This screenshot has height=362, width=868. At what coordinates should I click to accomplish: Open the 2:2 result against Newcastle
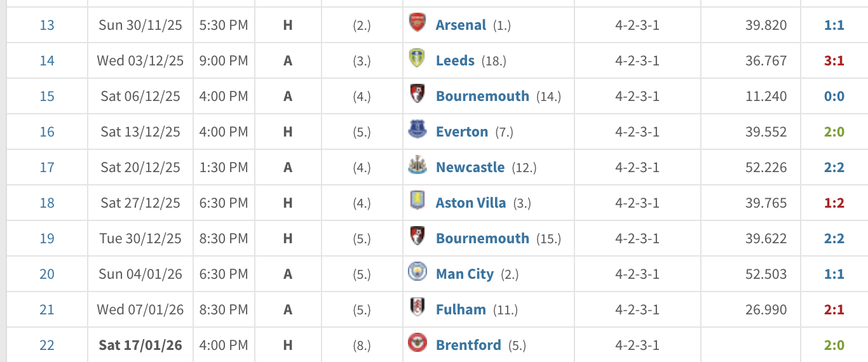834,168
